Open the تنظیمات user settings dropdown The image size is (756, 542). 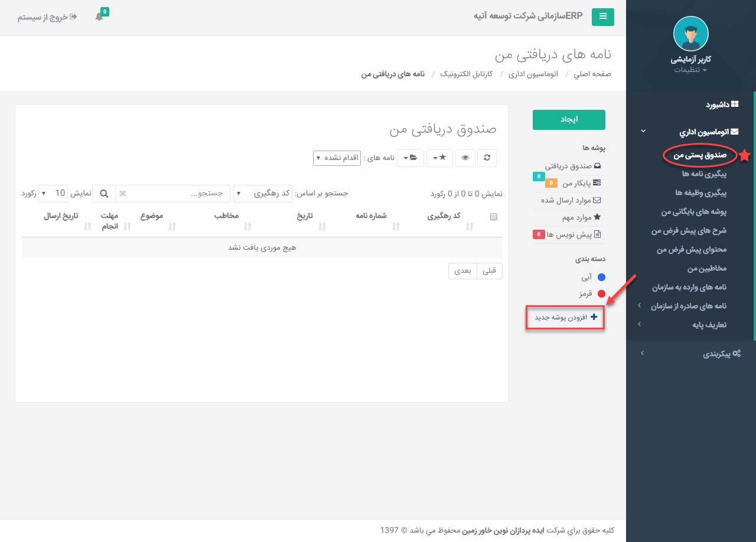pyautogui.click(x=690, y=70)
